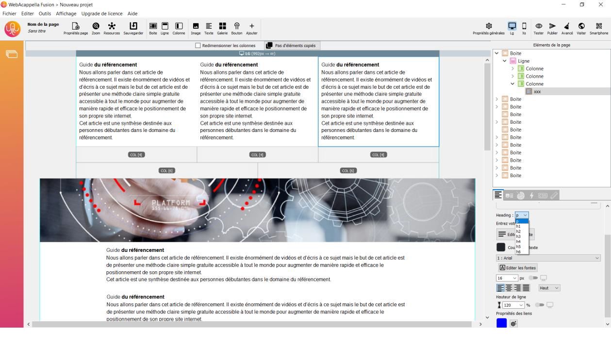Viewport: 611px width, 364px height.
Task: Select the xxx text item in tree
Action: (x=537, y=91)
